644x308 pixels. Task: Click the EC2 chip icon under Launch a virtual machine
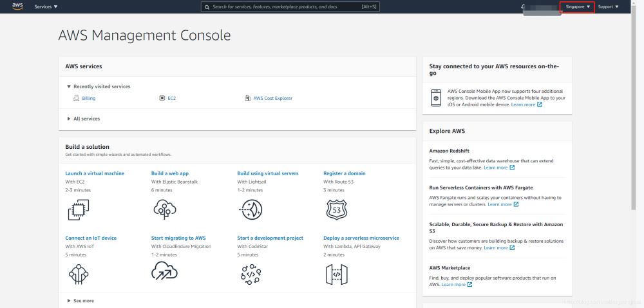point(78,209)
